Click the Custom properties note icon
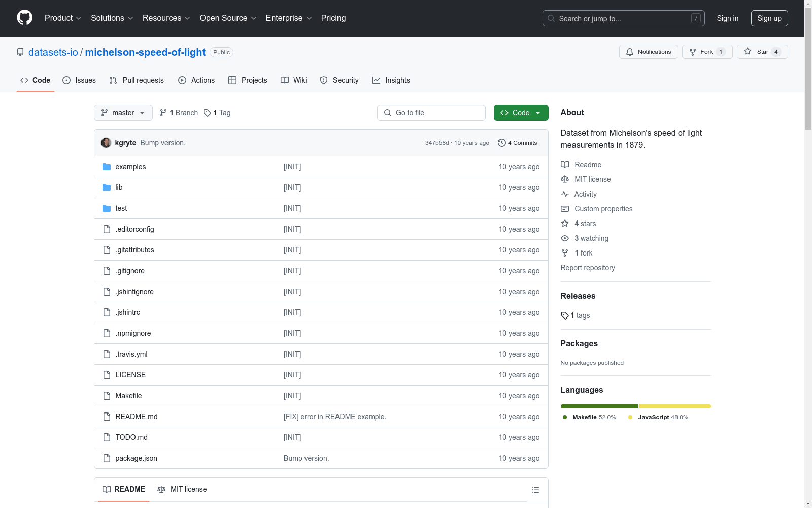 [565, 209]
